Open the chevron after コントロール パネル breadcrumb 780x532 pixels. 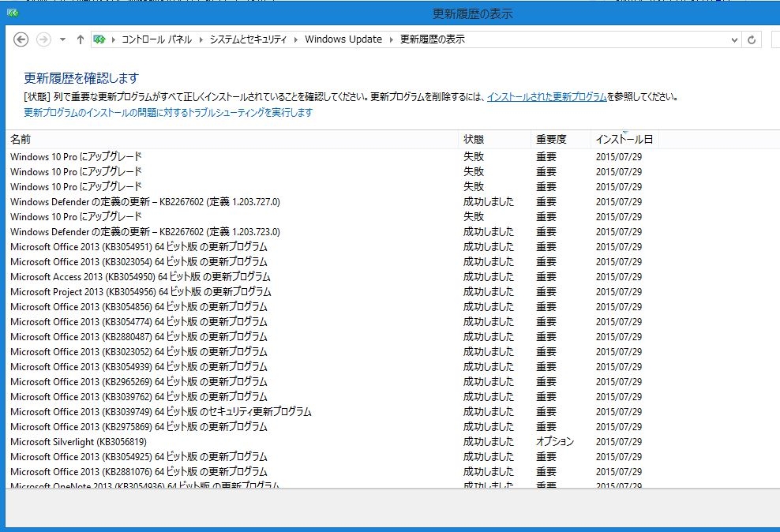pyautogui.click(x=201, y=39)
